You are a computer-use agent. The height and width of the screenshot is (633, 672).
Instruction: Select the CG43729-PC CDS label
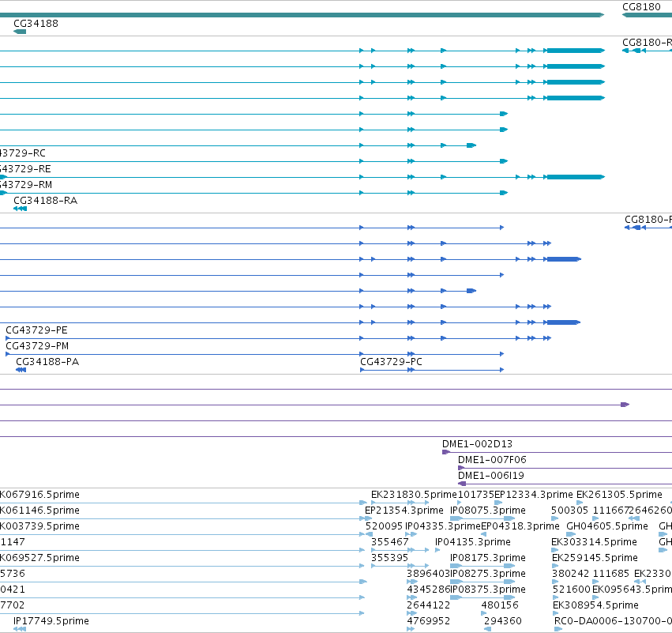point(392,362)
